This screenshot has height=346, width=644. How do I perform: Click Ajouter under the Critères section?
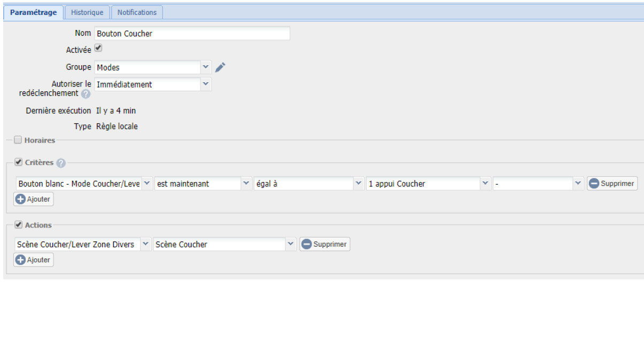[x=34, y=199]
